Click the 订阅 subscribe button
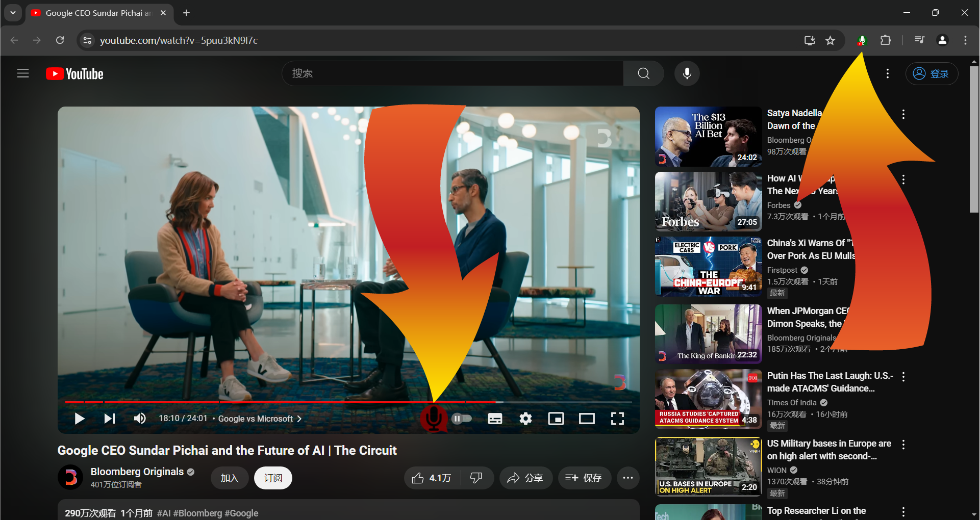The height and width of the screenshot is (520, 980). [x=273, y=478]
